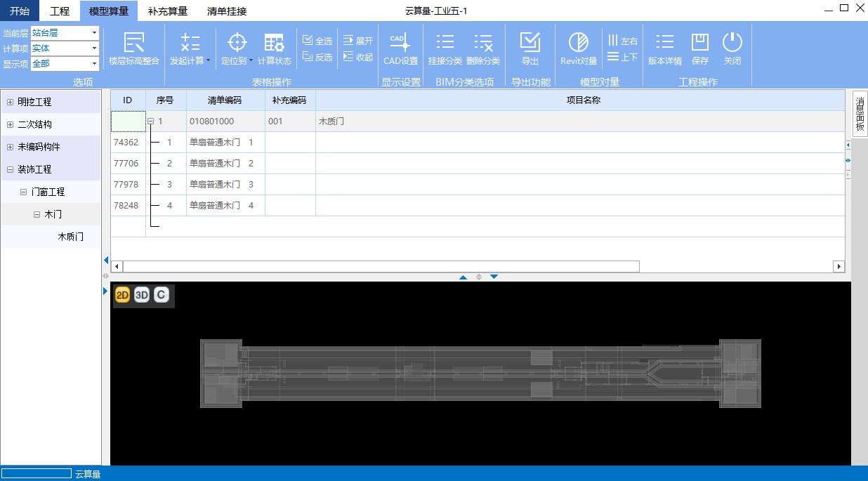
Task: Click the 展开 expand all button
Action: coord(358,41)
